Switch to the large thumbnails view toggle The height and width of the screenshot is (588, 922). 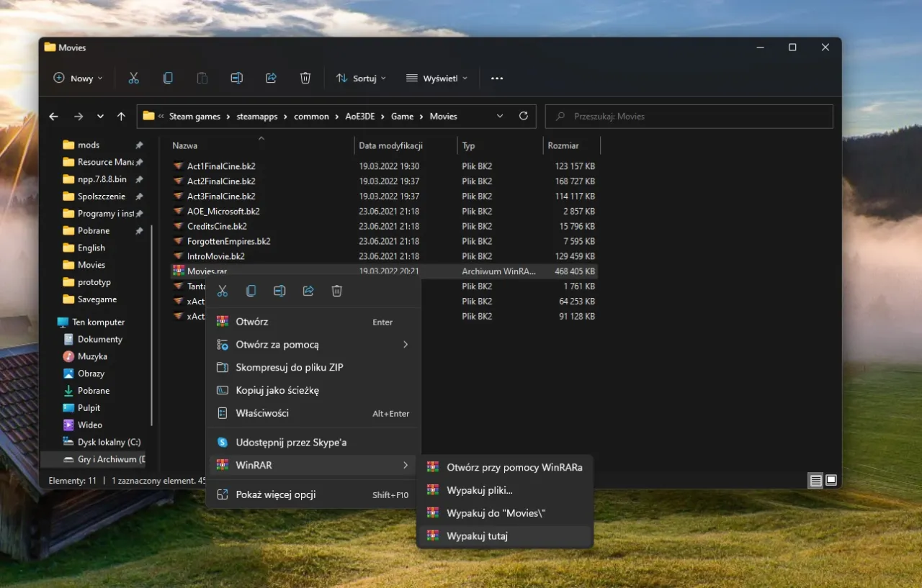831,480
